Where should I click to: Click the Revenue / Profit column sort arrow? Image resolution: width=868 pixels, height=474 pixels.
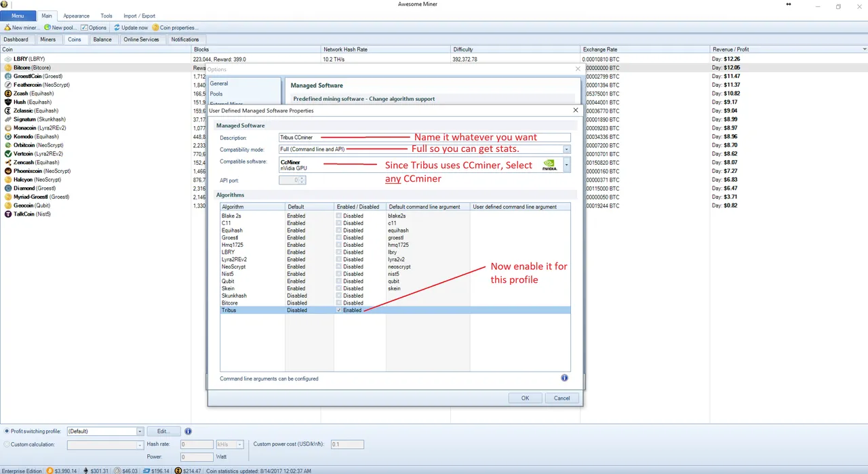click(x=864, y=50)
